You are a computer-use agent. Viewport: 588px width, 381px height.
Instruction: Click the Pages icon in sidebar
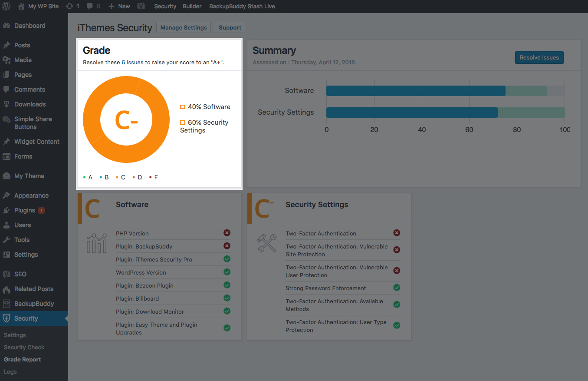pyautogui.click(x=7, y=75)
